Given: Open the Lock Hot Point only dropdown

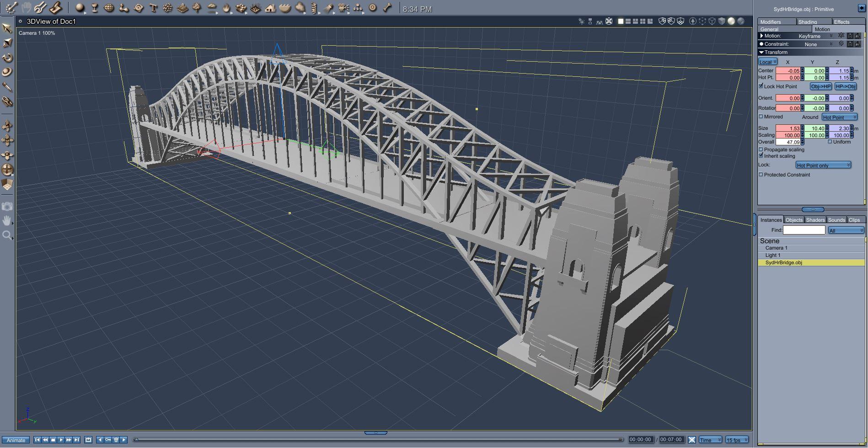Looking at the screenshot, I should [x=823, y=165].
